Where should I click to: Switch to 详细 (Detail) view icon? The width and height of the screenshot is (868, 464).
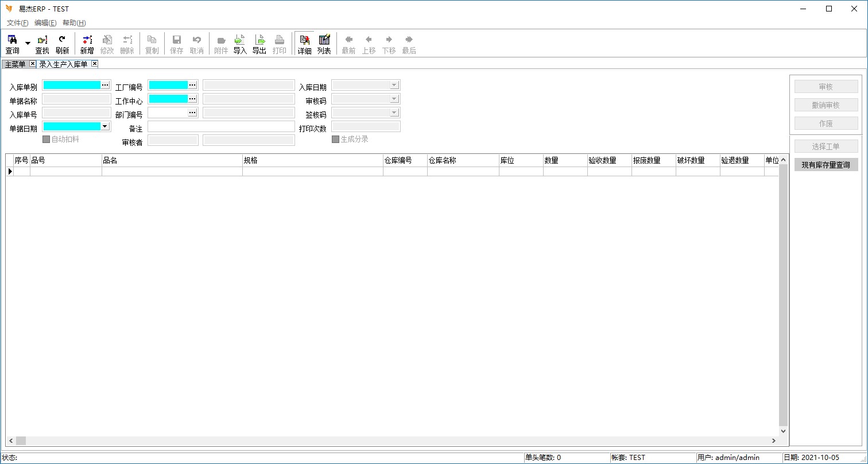click(x=304, y=44)
